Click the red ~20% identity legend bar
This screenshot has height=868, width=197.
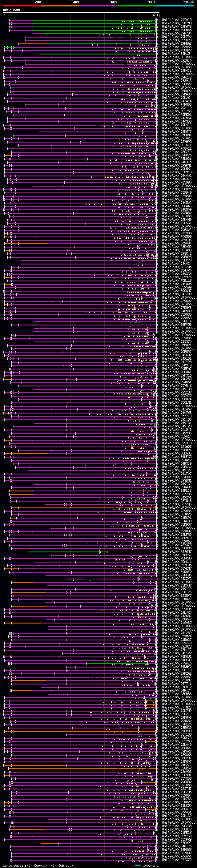point(22,6)
